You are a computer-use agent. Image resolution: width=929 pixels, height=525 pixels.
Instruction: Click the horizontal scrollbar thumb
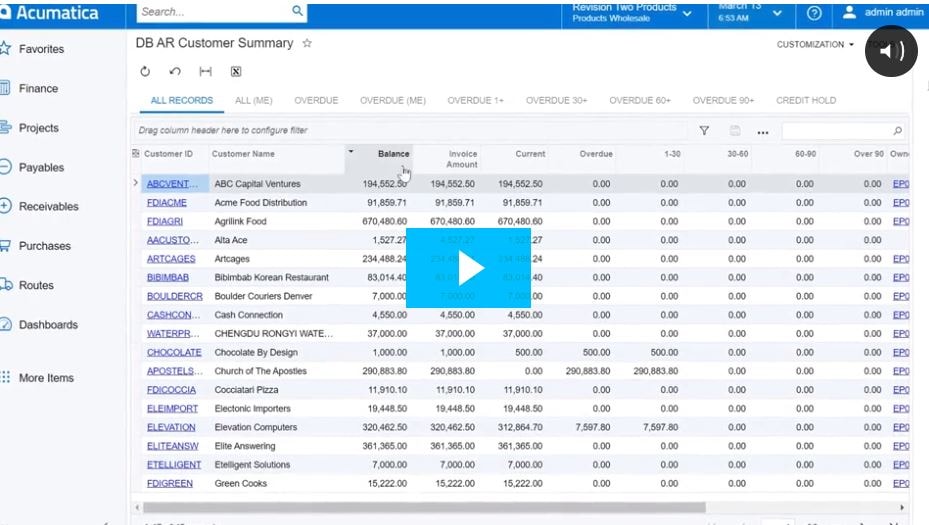424,507
